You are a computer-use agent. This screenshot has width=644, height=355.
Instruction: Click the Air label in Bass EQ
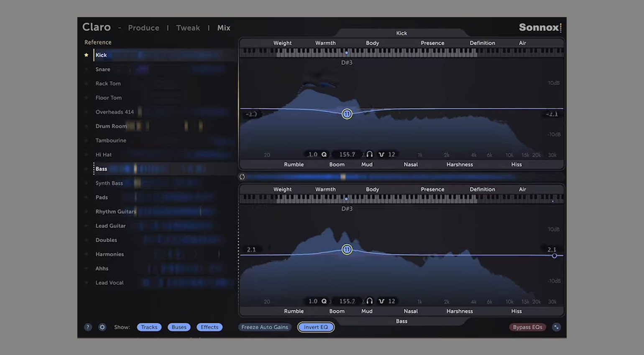[x=522, y=189]
